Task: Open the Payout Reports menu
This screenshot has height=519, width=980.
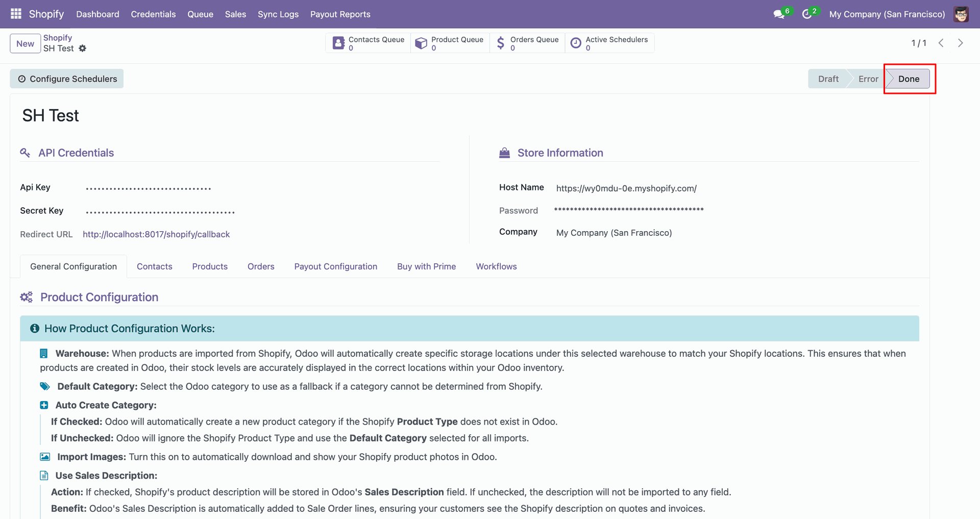Action: [340, 14]
